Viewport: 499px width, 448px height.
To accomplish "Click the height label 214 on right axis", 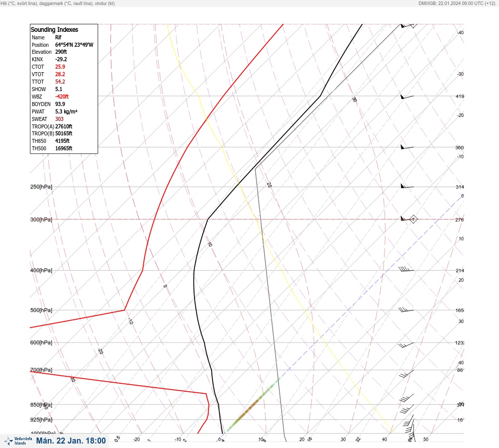I will (x=460, y=271).
